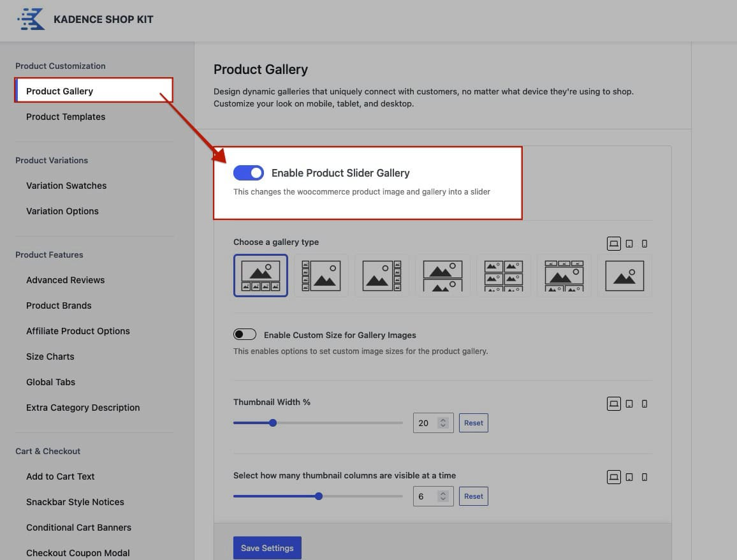
Task: Switch gallery type preview to tablet device
Action: tap(629, 244)
